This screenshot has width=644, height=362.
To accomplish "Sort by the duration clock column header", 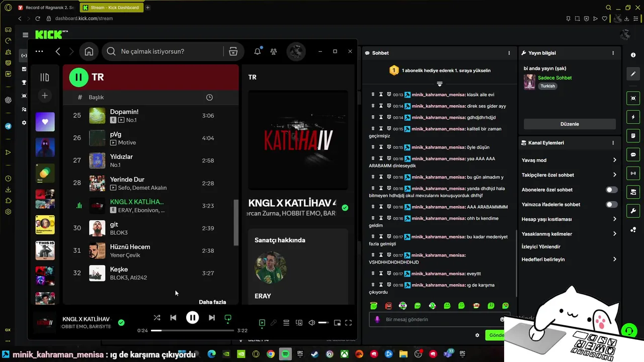I will coord(209,97).
